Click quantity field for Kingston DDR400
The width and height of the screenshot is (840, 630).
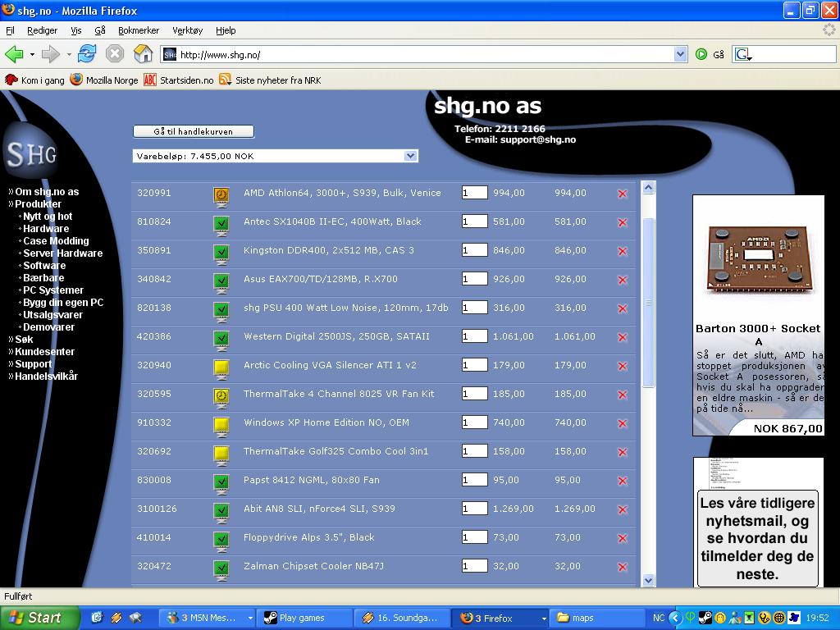[475, 250]
